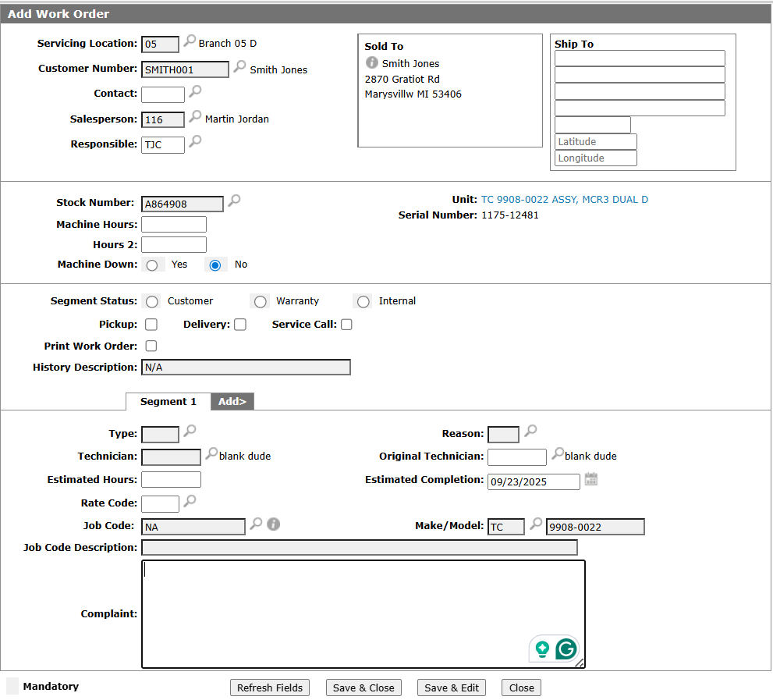This screenshot has width=773, height=700.
Task: Click the Sold To info icon
Action: [372, 62]
